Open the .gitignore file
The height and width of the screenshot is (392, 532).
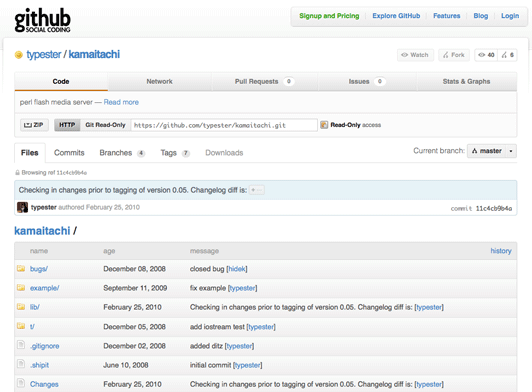click(x=44, y=346)
